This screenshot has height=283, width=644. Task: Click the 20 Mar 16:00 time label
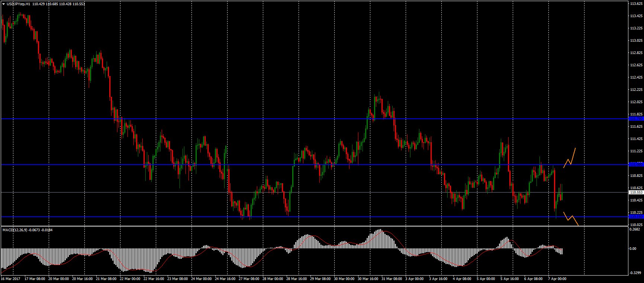(83, 279)
